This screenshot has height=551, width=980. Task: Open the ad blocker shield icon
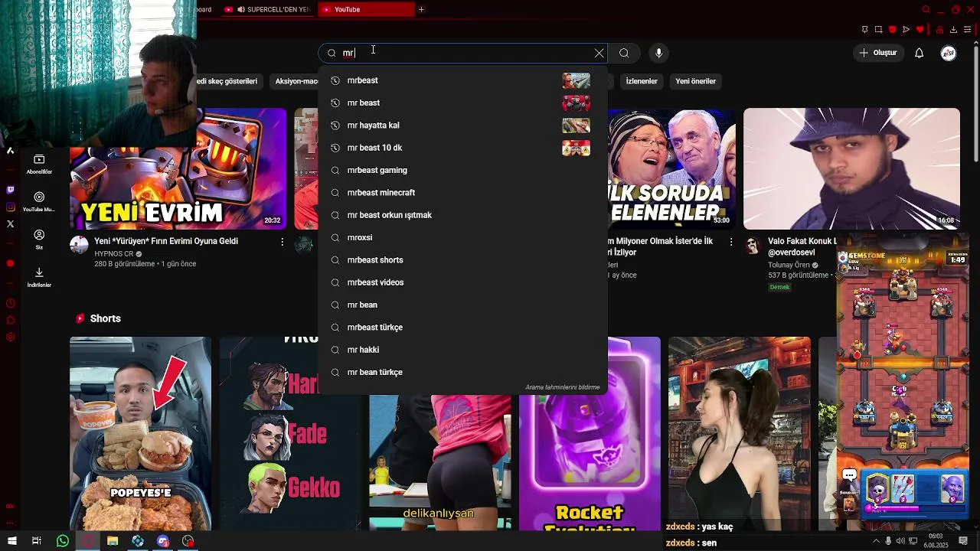(892, 30)
